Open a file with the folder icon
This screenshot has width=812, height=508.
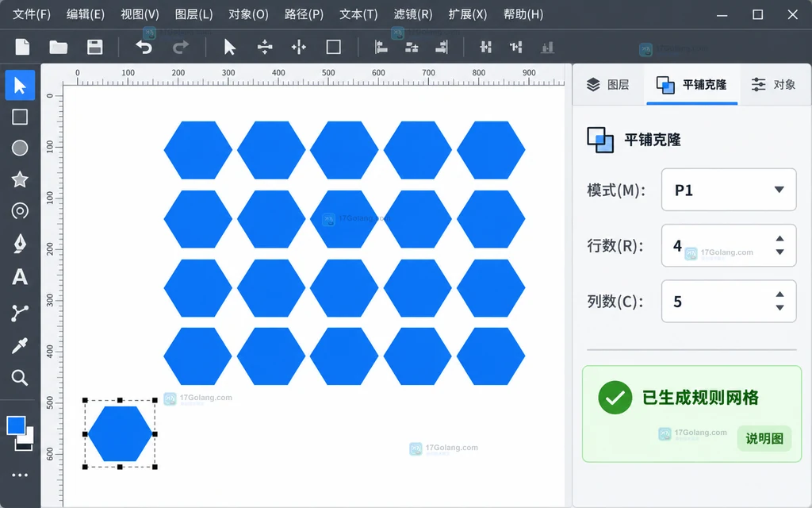pos(58,47)
